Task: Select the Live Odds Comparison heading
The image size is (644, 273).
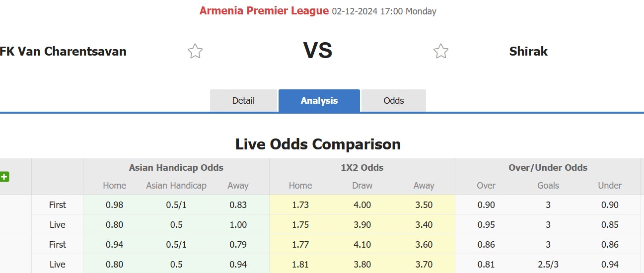Action: tap(318, 144)
